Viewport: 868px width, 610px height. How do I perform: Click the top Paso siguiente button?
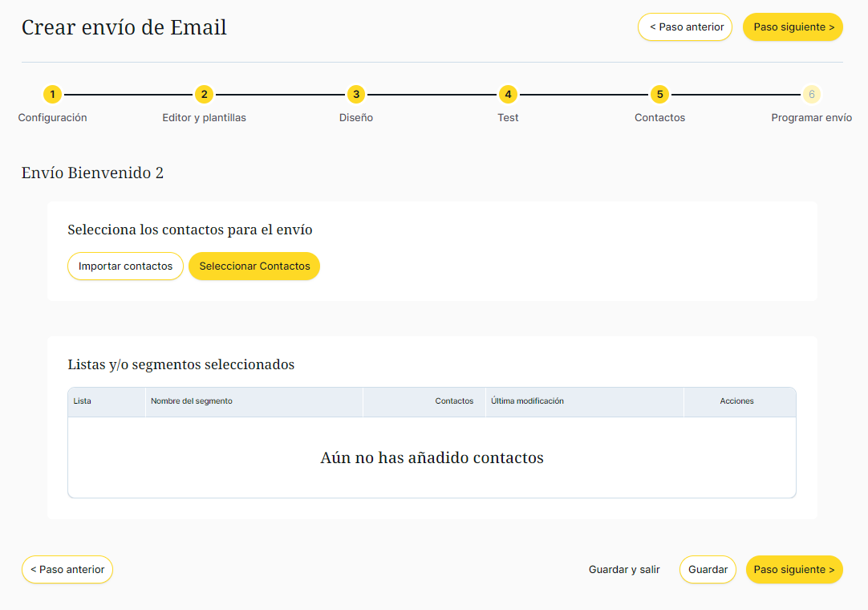pyautogui.click(x=793, y=27)
